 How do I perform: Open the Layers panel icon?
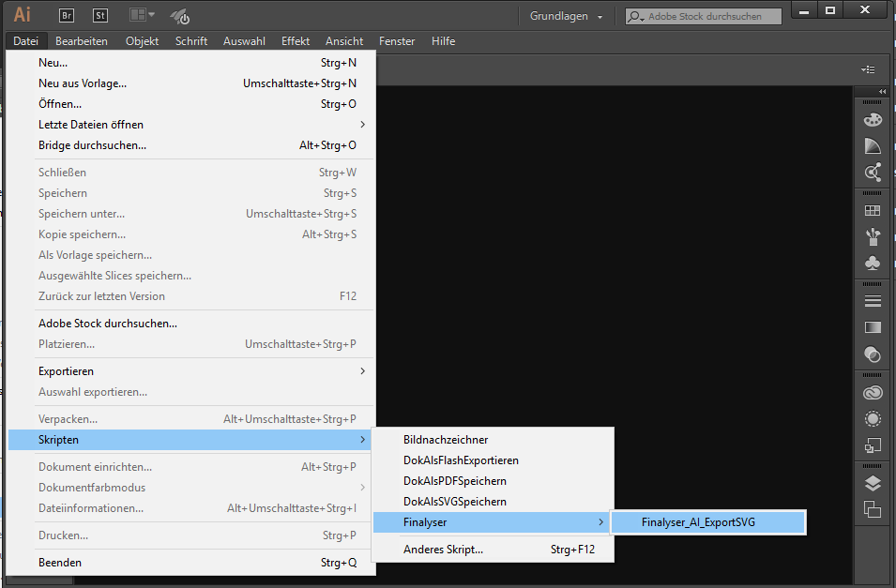click(873, 483)
